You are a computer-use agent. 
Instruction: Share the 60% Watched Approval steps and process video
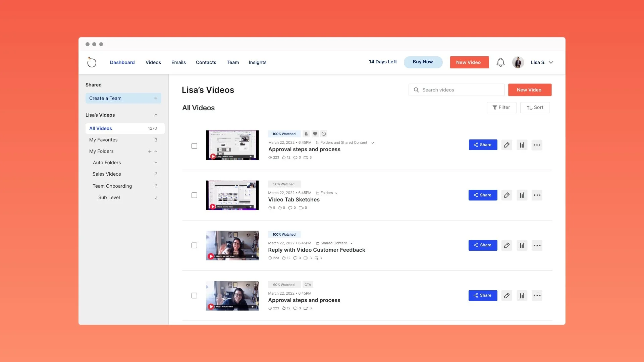coord(483,296)
